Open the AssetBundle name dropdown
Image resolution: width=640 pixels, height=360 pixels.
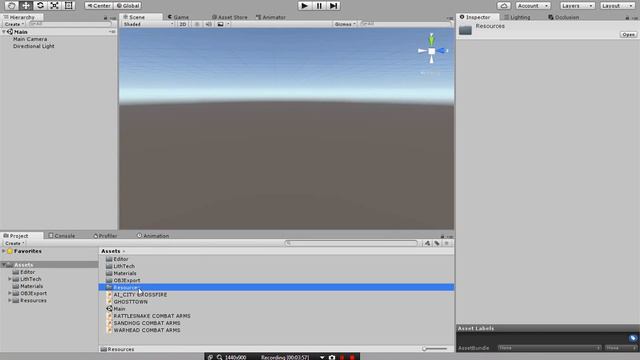549,348
